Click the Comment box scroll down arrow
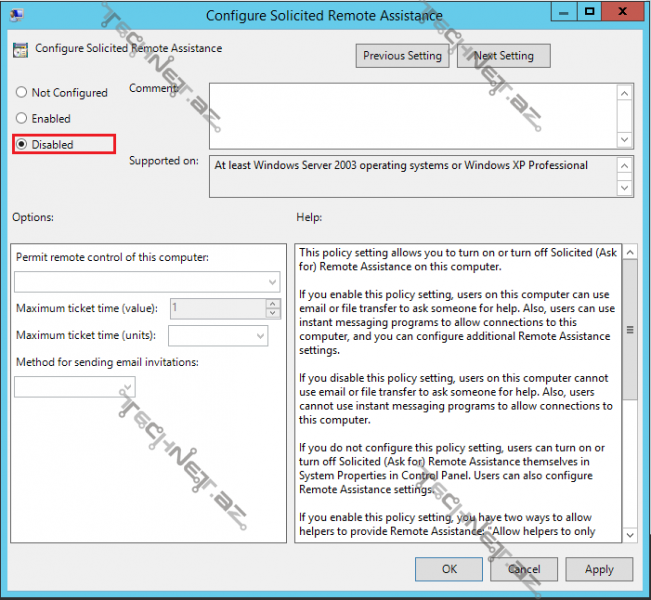The width and height of the screenshot is (651, 600). pos(625,140)
